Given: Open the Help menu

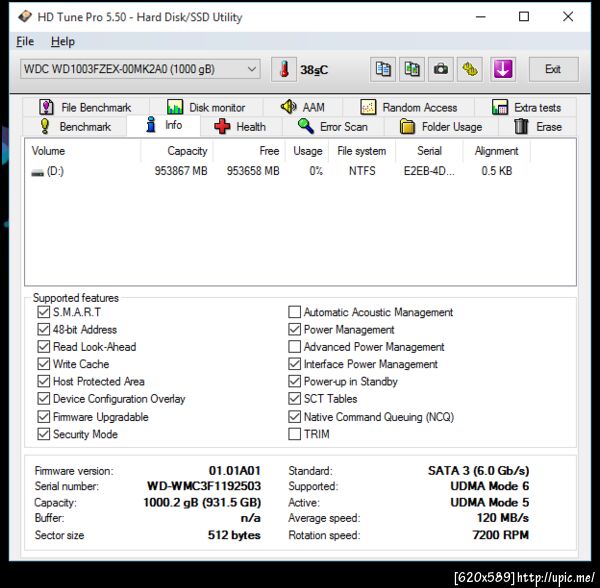Looking at the screenshot, I should [63, 41].
